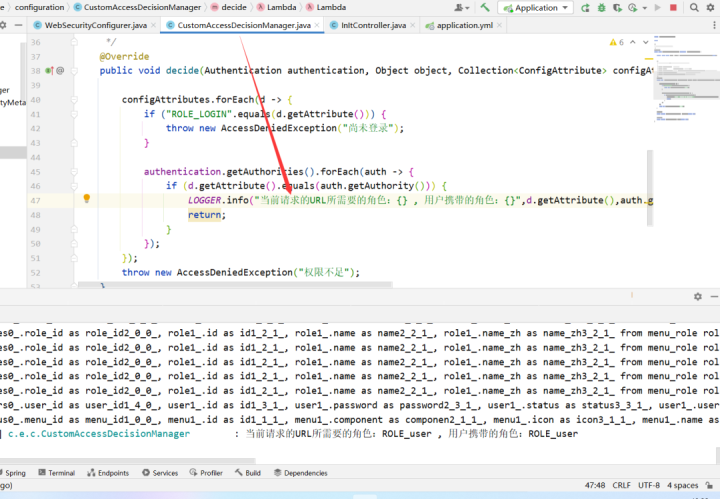720x499 pixels.
Task: Go to next highlighted problem arrow
Action: [x=646, y=42]
